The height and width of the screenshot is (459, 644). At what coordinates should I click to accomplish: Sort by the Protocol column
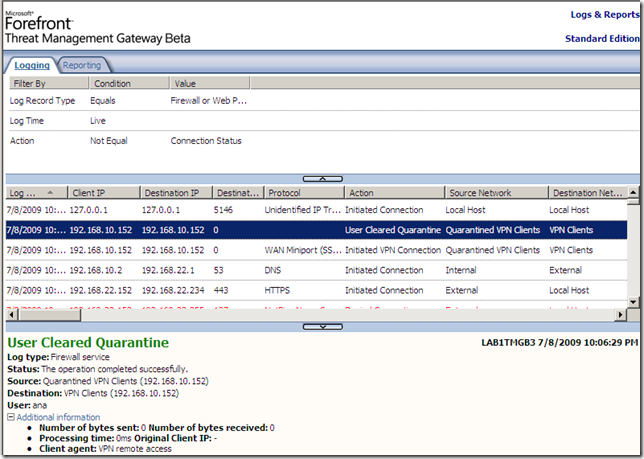[x=304, y=193]
